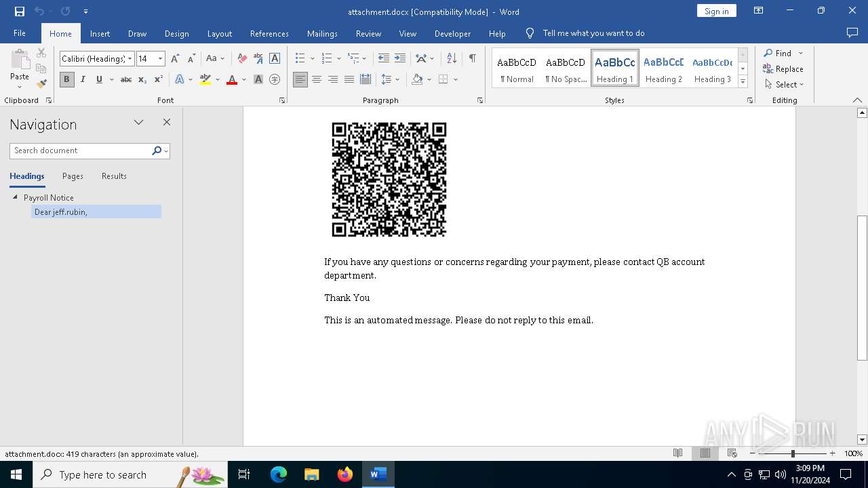Switch to Read Mode view in status bar
Screen dimensions: 868x488
pos(677,453)
